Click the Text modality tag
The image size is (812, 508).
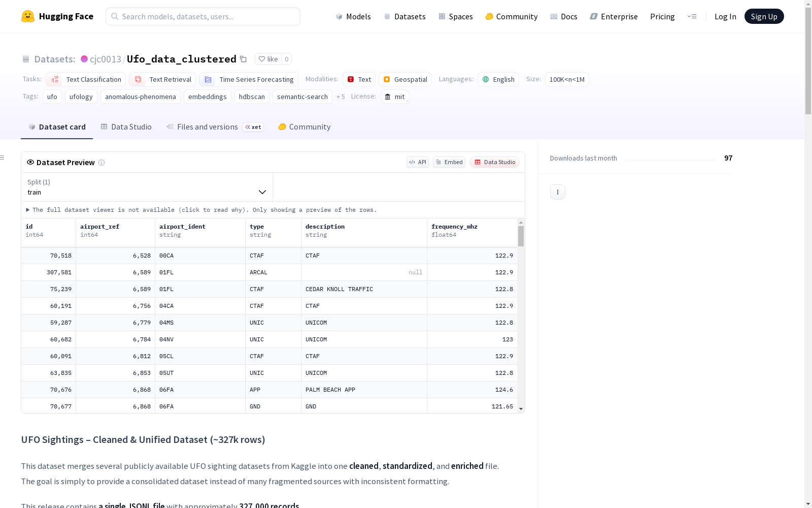coord(359,79)
